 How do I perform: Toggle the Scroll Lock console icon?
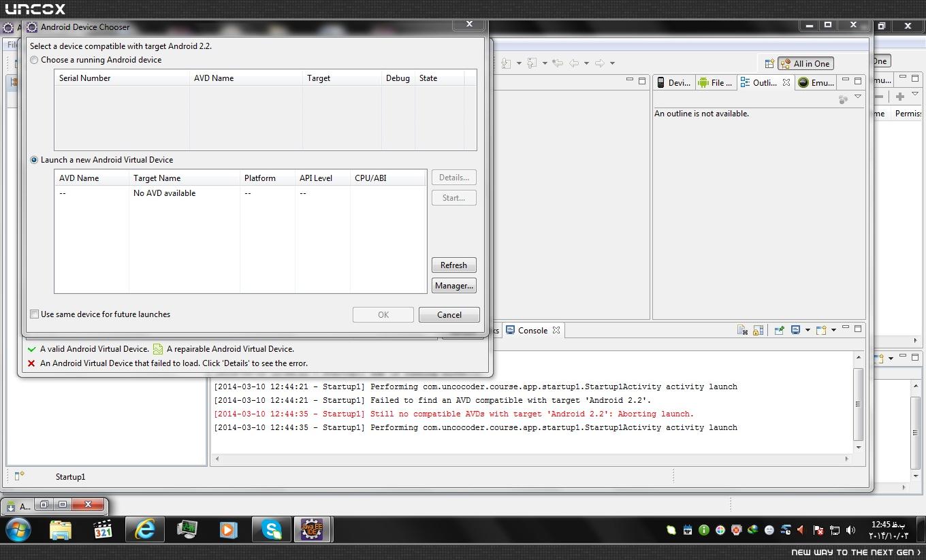pos(758,330)
